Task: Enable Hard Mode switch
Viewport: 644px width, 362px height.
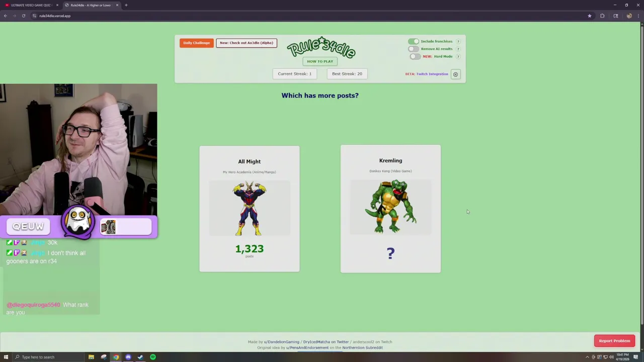Action: pyautogui.click(x=415, y=56)
